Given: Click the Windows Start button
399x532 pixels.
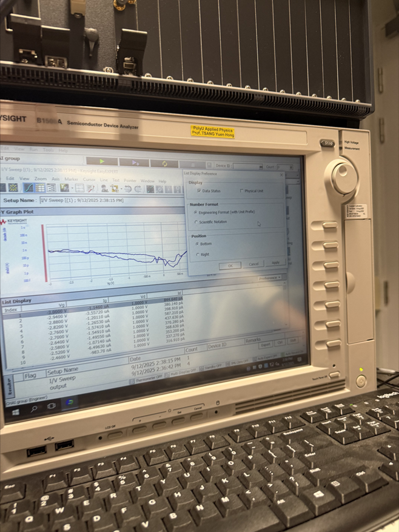Looking at the screenshot, I should coord(15,412).
